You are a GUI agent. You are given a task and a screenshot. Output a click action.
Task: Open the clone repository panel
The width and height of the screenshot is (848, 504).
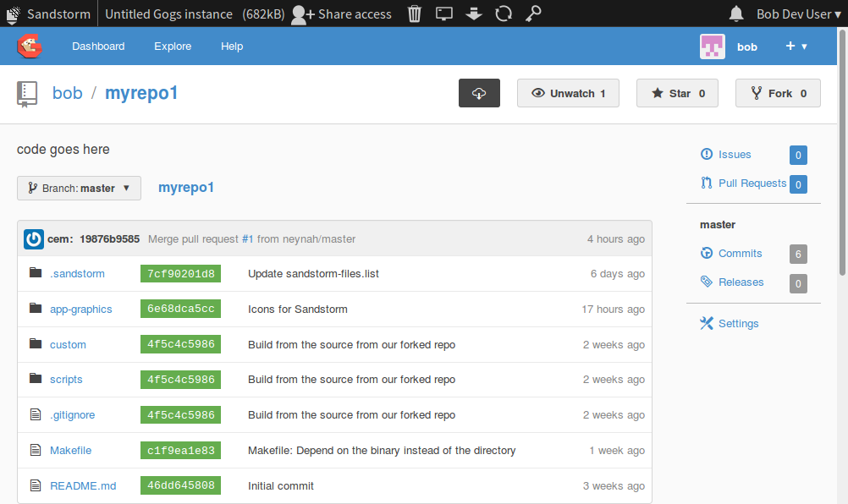pos(479,93)
